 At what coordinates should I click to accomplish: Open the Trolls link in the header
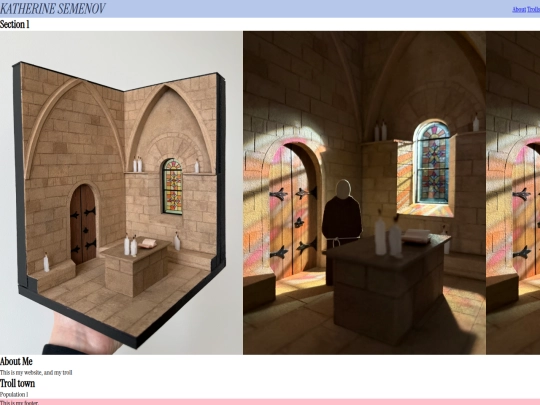coord(533,10)
